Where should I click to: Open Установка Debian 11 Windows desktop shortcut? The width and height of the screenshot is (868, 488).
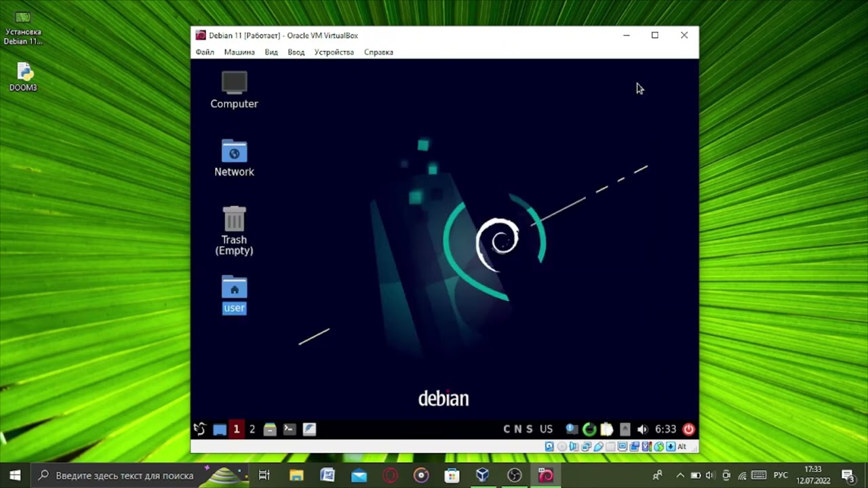coord(23,27)
